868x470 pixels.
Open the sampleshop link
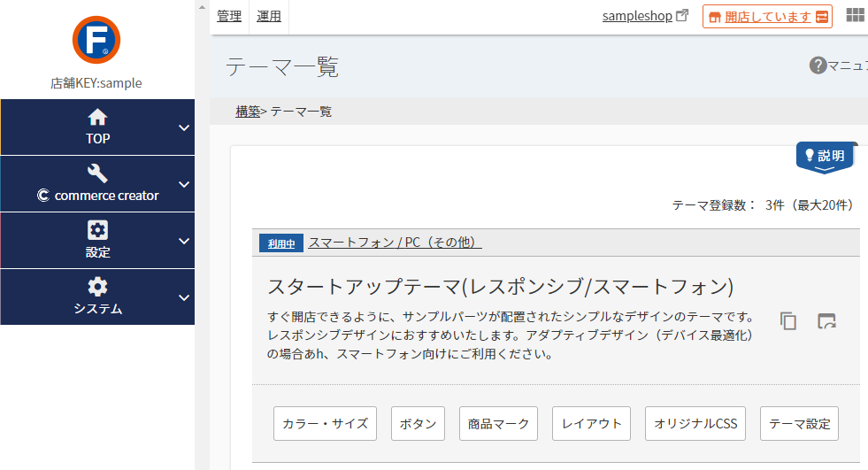click(x=637, y=16)
